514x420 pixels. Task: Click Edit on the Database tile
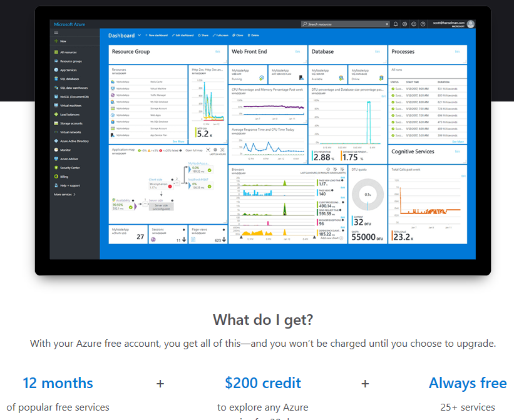(378, 51)
